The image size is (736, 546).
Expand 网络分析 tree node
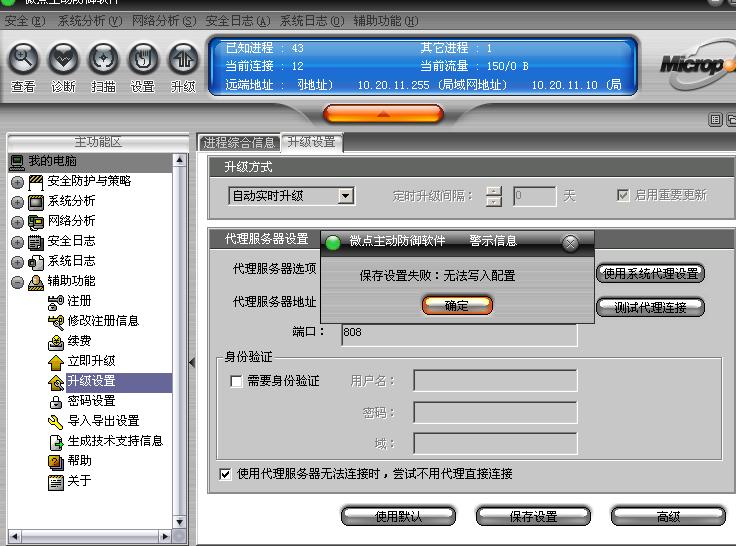click(17, 222)
